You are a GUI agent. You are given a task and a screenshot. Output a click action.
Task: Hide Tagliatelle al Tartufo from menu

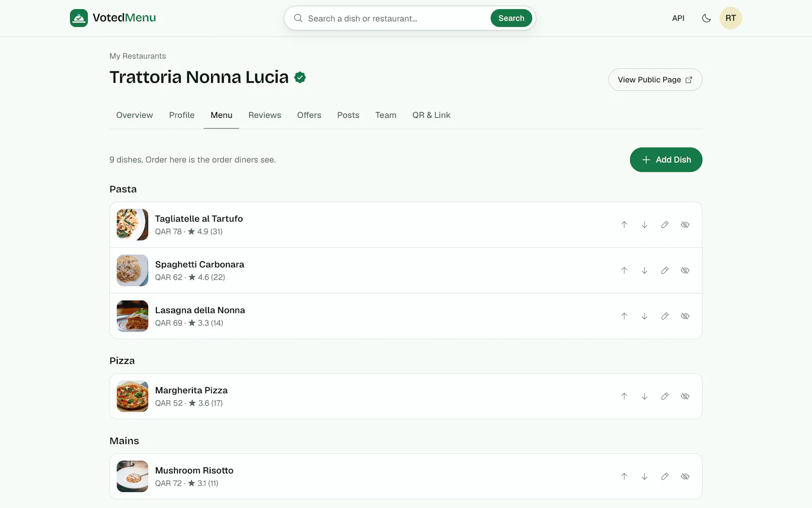click(x=685, y=225)
